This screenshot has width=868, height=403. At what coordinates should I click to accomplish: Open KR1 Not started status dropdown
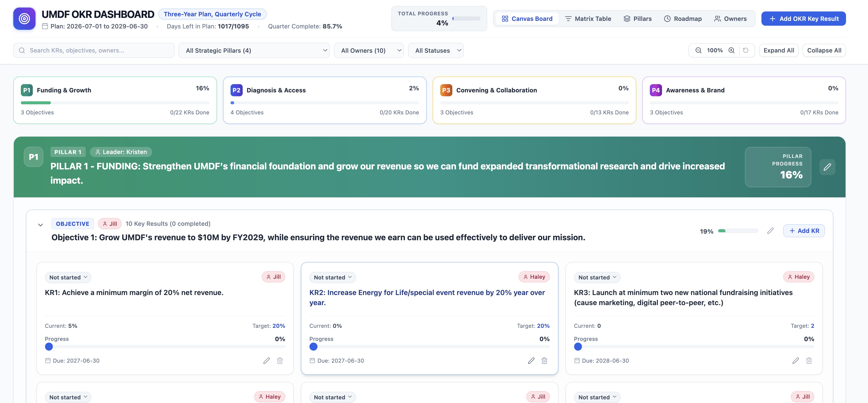click(68, 277)
